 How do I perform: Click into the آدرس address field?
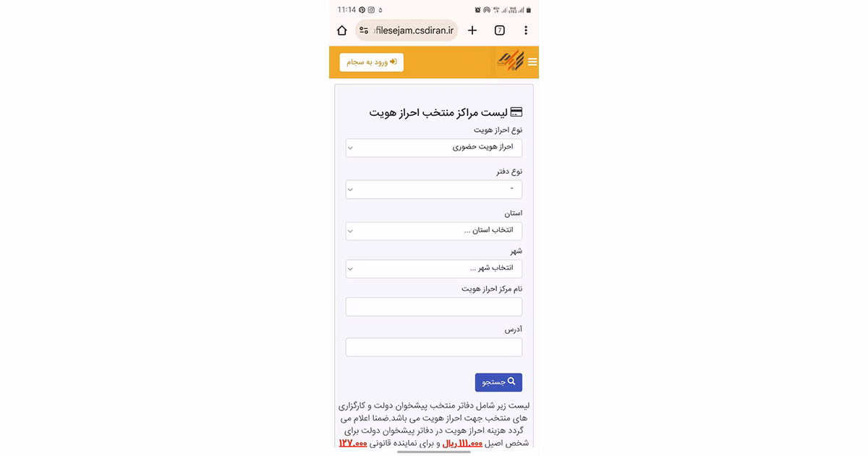pos(434,347)
